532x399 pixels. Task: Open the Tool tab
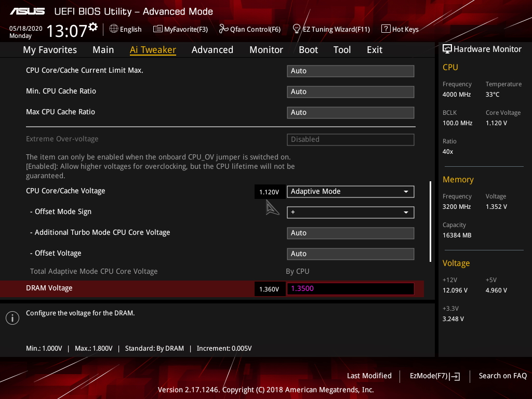point(342,50)
